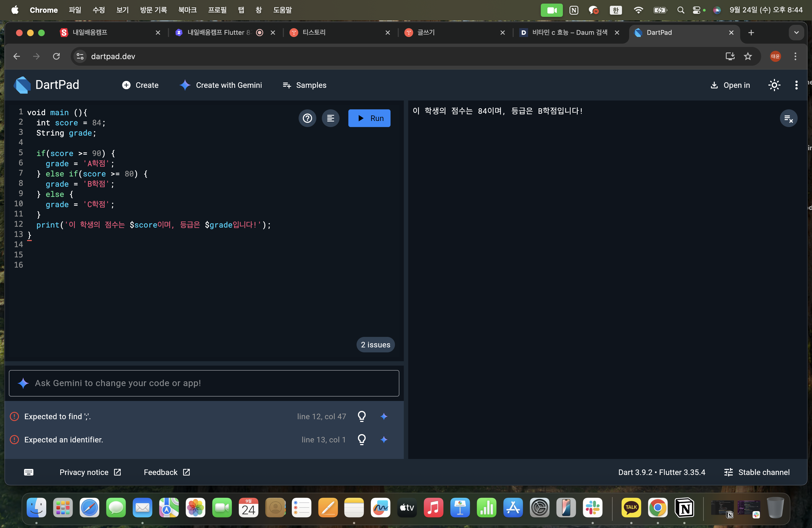Clear the console output with the icon
The image size is (812, 528).
coord(788,118)
